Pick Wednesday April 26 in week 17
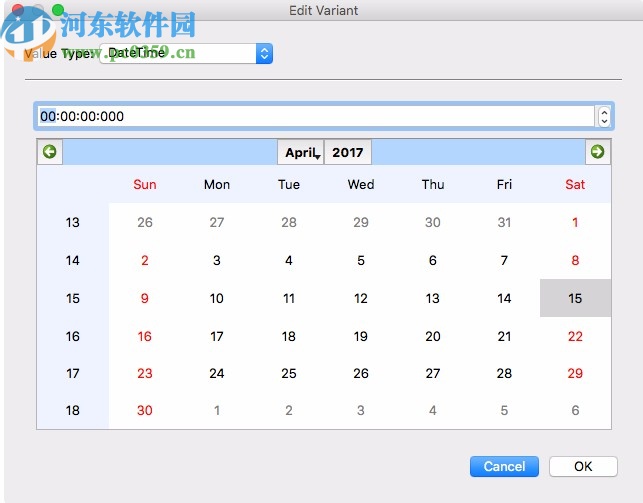The image size is (643, 503). (361, 373)
